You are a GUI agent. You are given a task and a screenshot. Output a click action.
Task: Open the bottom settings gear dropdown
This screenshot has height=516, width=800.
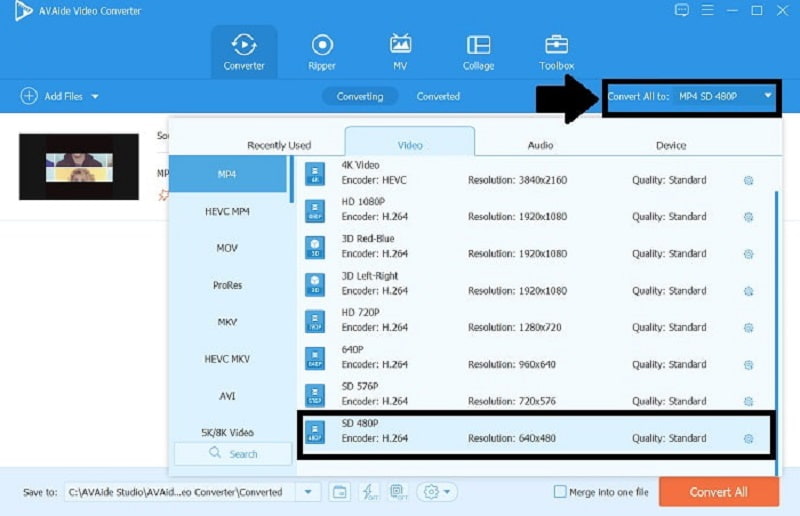pyautogui.click(x=437, y=492)
